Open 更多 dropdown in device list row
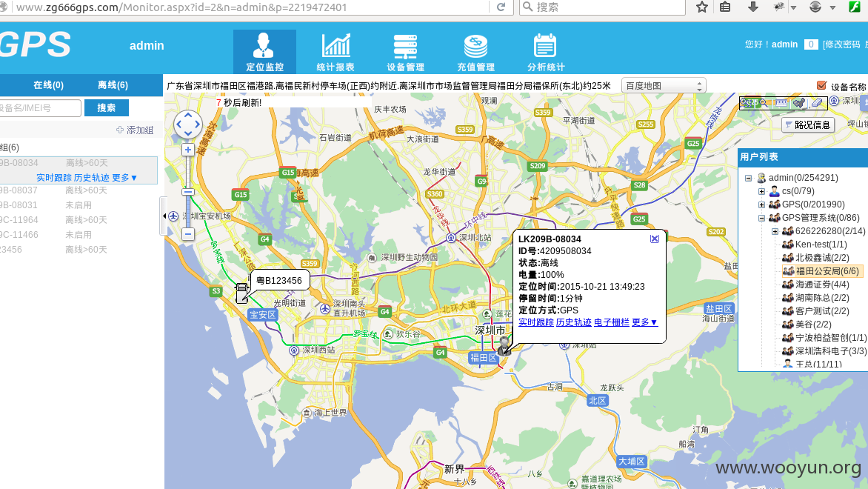This screenshot has width=868, height=489. click(x=124, y=177)
